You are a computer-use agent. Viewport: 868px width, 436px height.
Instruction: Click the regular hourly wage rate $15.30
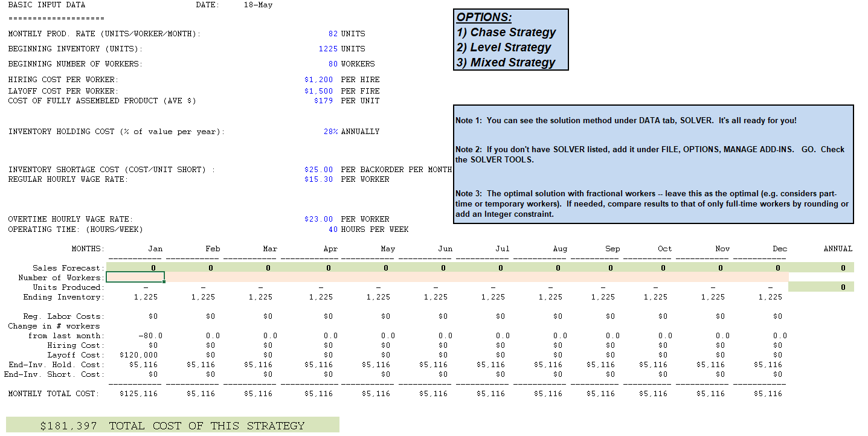[x=319, y=179]
